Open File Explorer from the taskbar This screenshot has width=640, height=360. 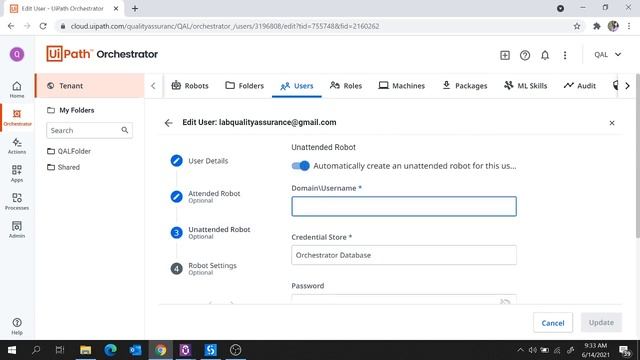tap(85, 350)
